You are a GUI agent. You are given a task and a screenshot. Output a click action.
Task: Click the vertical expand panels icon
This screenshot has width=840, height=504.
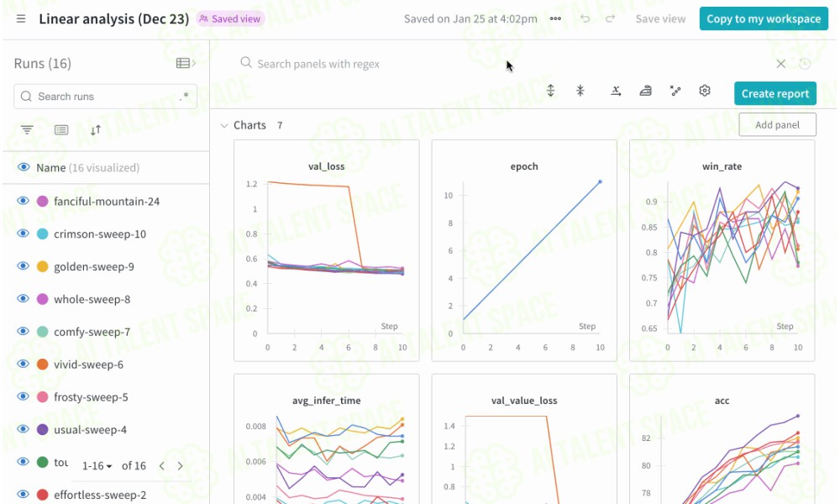coord(551,91)
